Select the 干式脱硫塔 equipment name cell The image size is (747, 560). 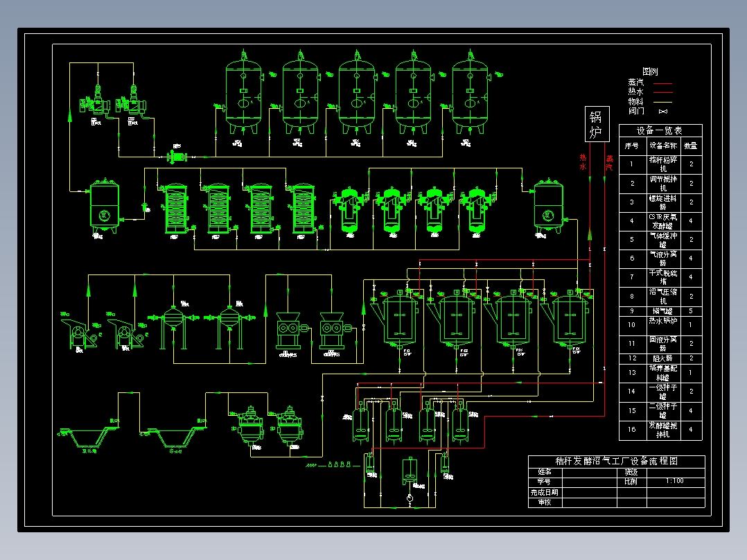(x=663, y=277)
